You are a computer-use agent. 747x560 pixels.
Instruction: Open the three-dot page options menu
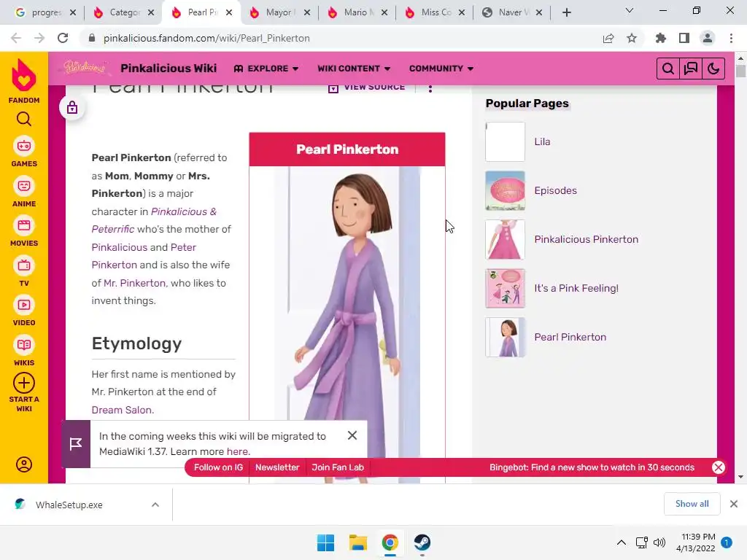(430, 88)
